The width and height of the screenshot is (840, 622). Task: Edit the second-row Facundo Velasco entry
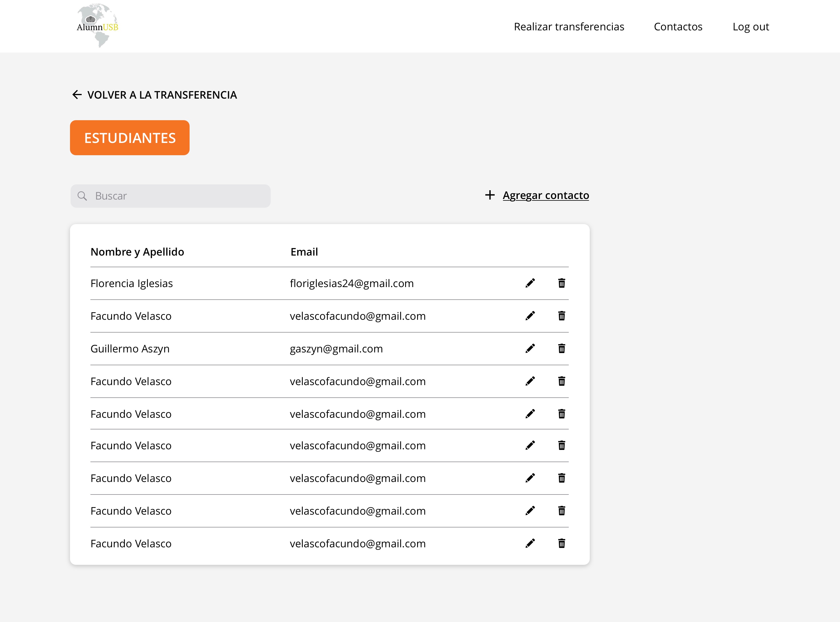[x=530, y=316]
